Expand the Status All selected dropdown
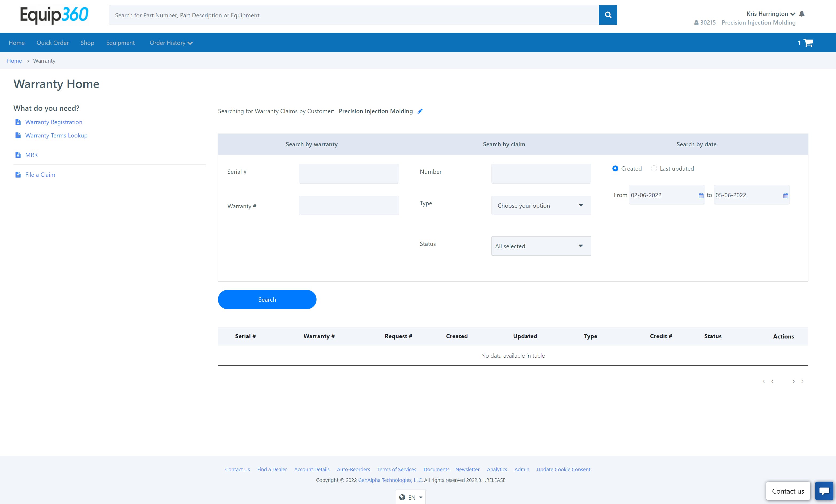This screenshot has height=504, width=836. coord(541,246)
